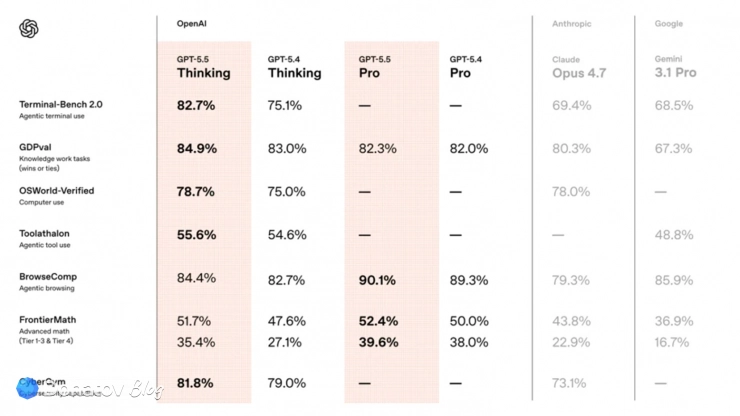The width and height of the screenshot is (740, 416).
Task: Select the Gemini 3.1 Pro header
Action: pos(675,67)
